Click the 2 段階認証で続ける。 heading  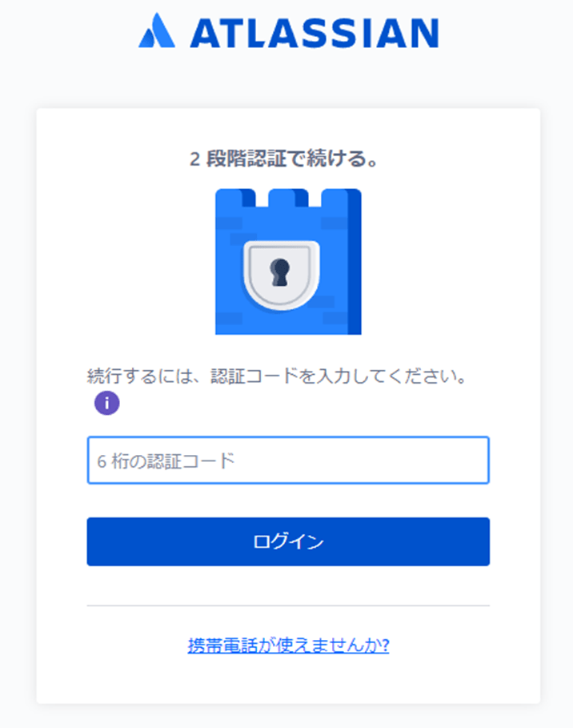click(x=284, y=159)
